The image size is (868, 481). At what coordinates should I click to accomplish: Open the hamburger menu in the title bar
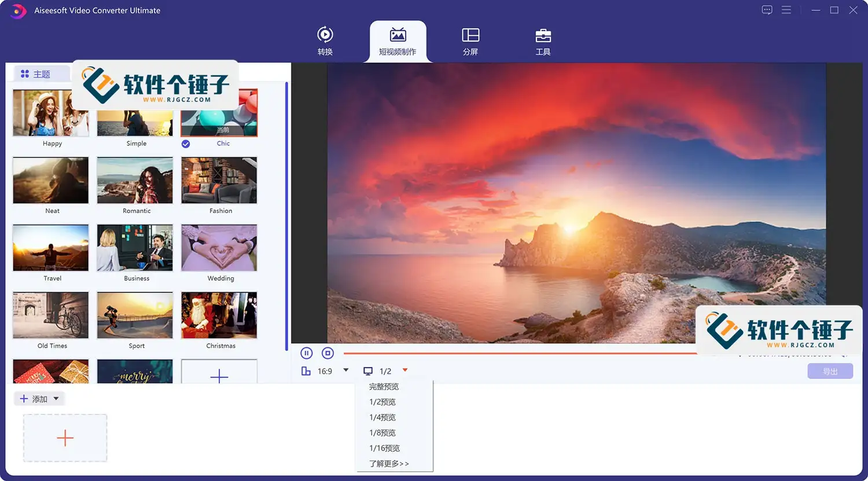[786, 10]
